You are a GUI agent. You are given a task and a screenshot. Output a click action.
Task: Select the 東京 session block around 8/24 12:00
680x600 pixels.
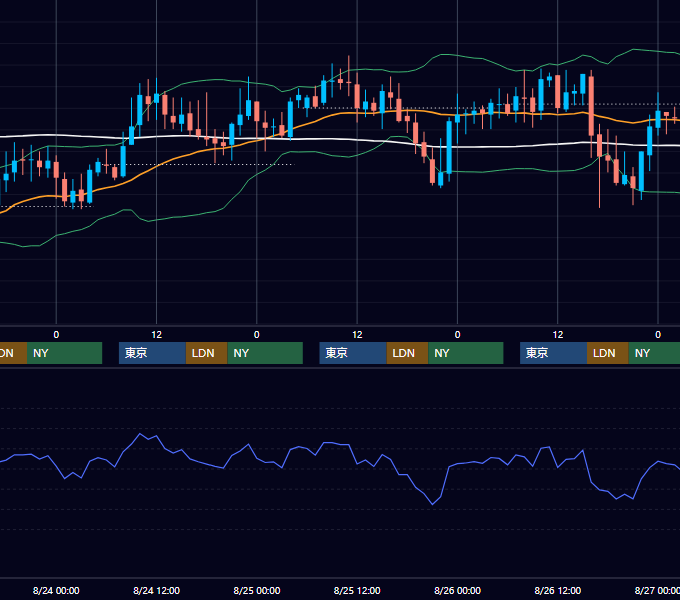tap(152, 353)
